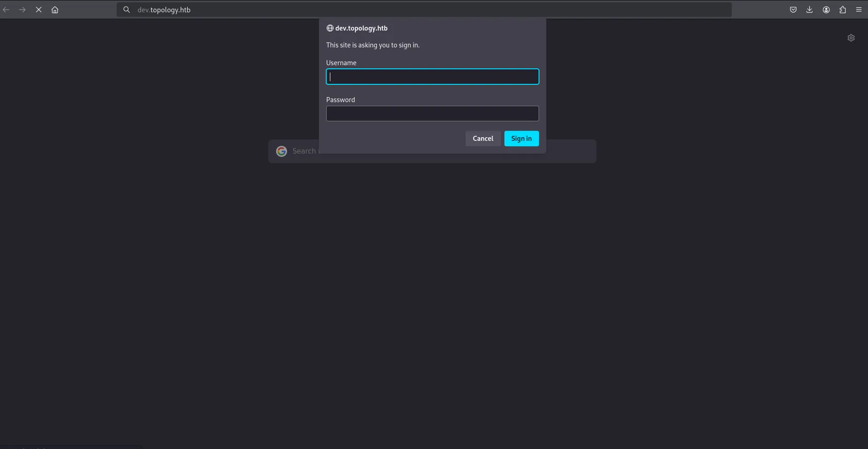Focus the Password input field

tap(432, 114)
